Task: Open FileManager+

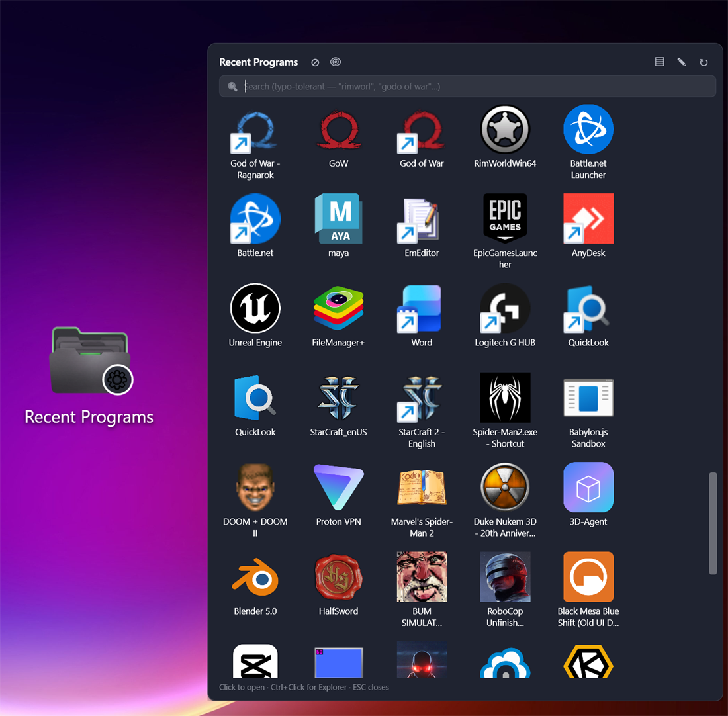Action: coord(338,308)
